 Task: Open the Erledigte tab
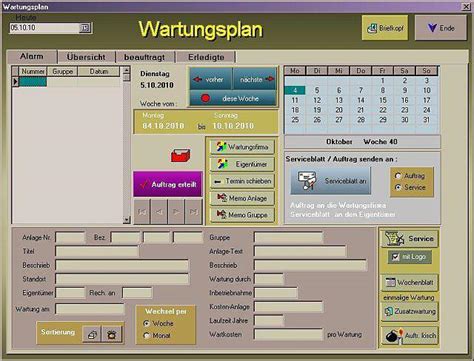206,57
